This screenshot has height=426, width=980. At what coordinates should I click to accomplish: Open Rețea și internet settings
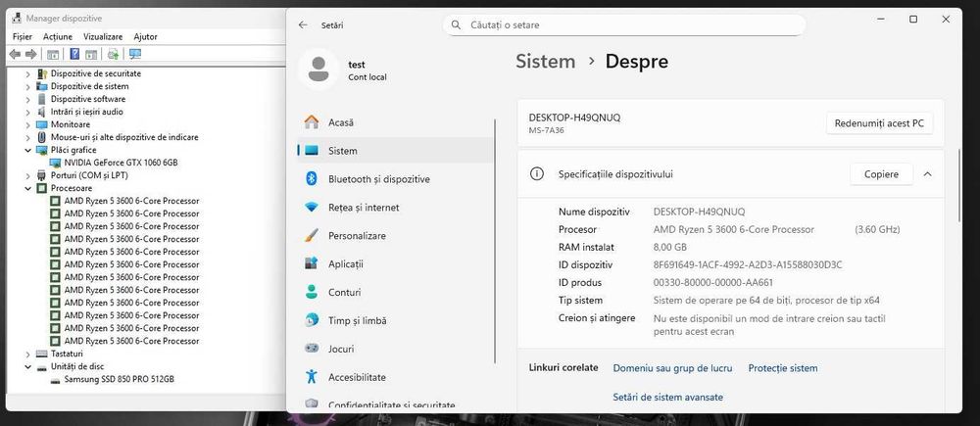[x=364, y=208]
